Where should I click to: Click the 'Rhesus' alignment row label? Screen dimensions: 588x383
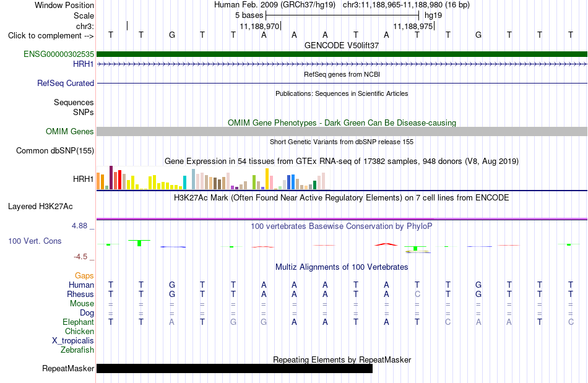point(80,294)
